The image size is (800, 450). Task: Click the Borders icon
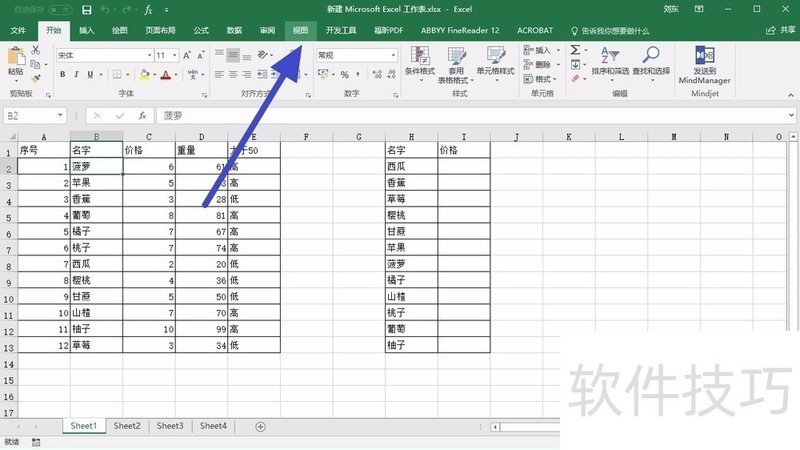tap(117, 74)
